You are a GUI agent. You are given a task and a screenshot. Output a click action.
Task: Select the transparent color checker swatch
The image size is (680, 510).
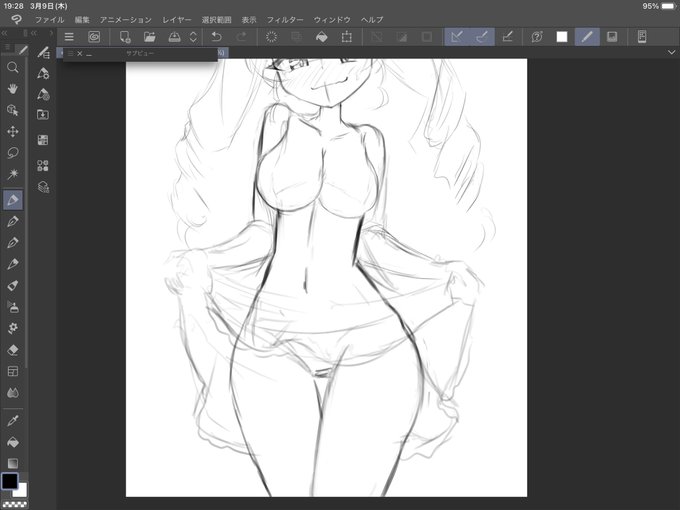(x=15, y=504)
